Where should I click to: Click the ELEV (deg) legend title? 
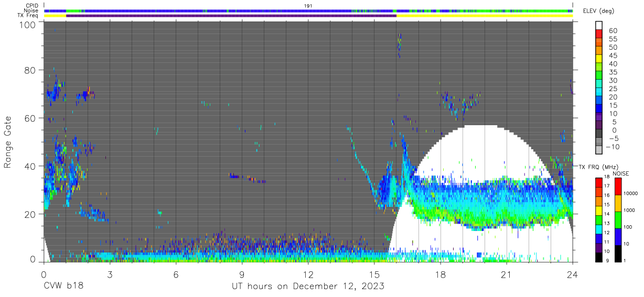point(599,11)
